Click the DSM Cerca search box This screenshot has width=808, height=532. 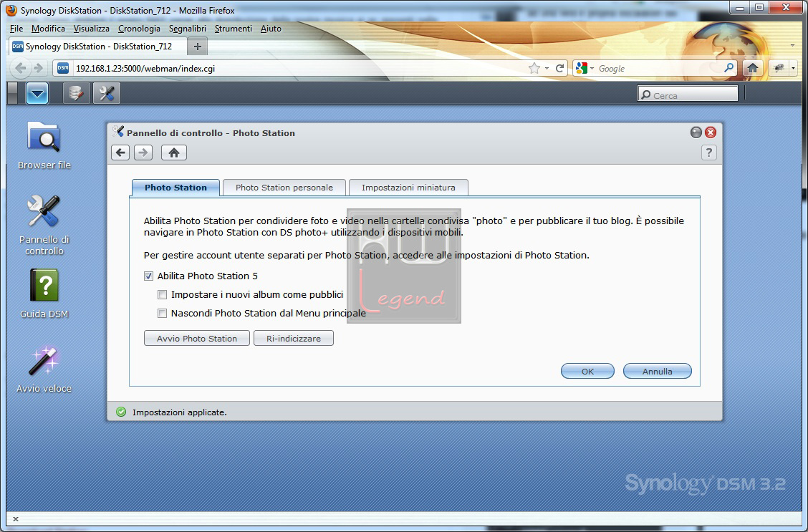tap(688, 95)
